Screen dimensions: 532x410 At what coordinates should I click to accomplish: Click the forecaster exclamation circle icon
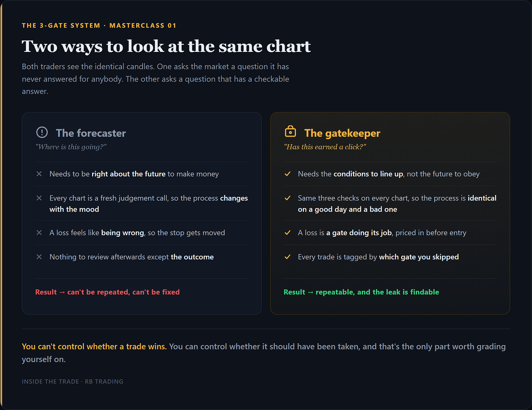(42, 132)
